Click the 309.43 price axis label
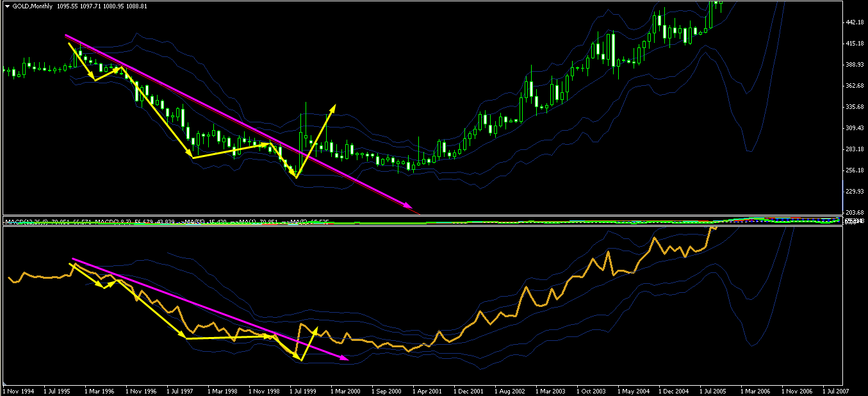This screenshot has height=396, width=868. [855, 128]
